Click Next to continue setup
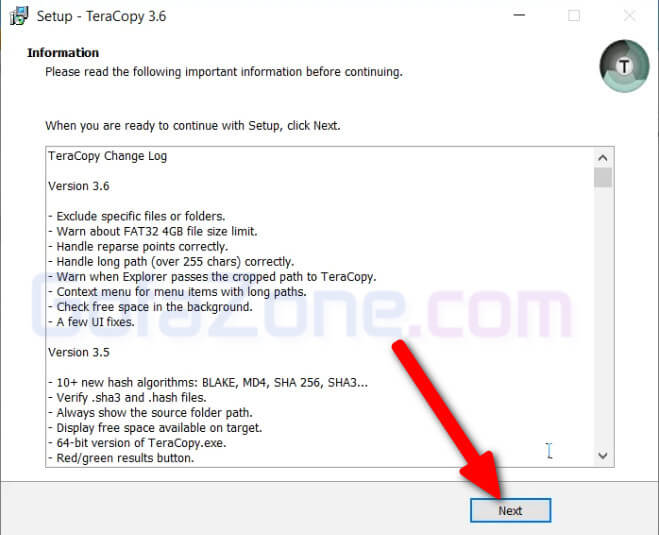The width and height of the screenshot is (659, 535). 510,510
